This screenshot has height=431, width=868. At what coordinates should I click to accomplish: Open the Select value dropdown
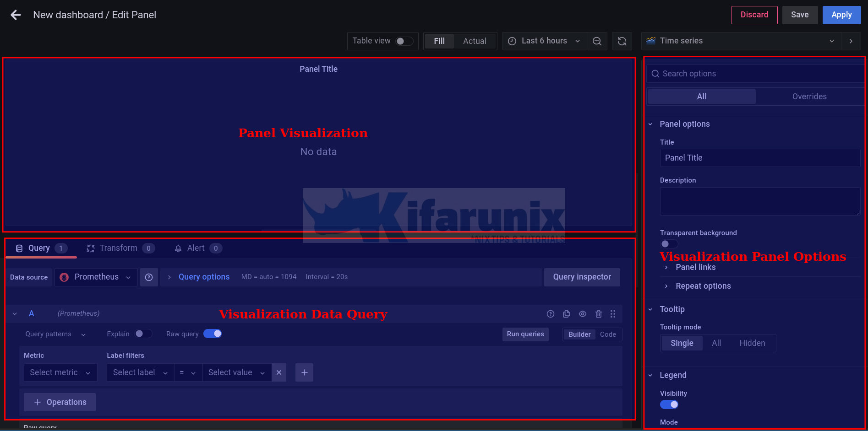pyautogui.click(x=237, y=372)
